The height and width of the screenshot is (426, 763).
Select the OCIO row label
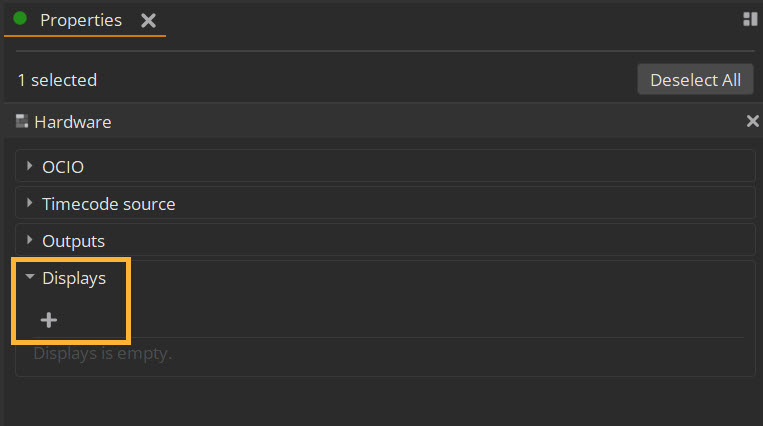pyautogui.click(x=63, y=167)
